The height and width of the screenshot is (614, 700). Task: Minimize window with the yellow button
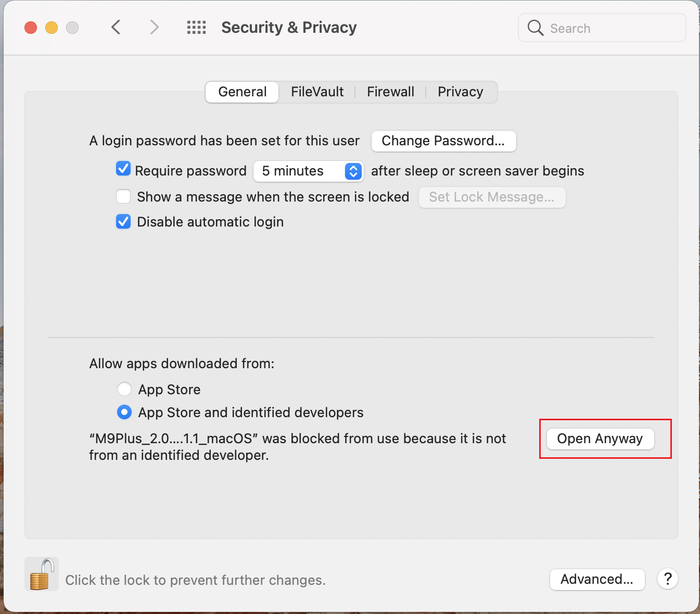coord(52,28)
